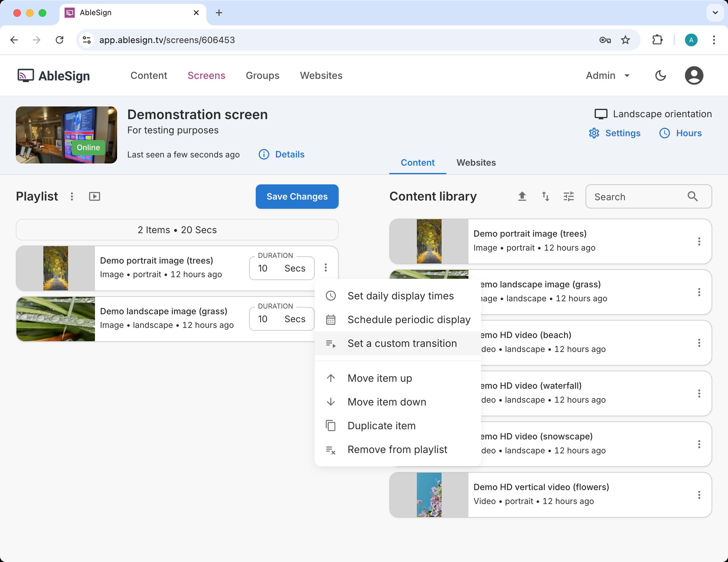Click the Demo HD vertical video thumbnail
The width and height of the screenshot is (728, 562).
[429, 495]
